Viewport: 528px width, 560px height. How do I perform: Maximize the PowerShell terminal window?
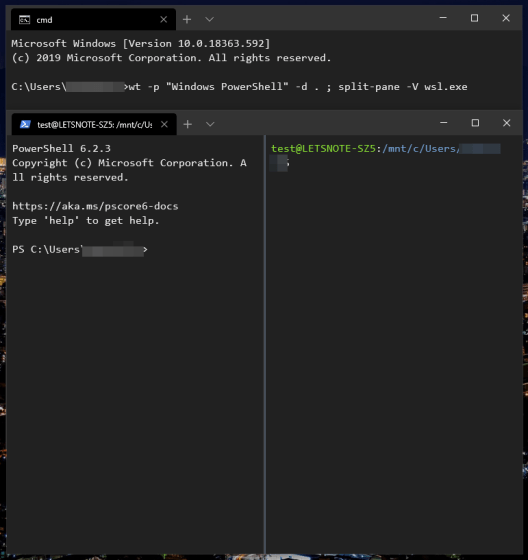click(x=475, y=123)
